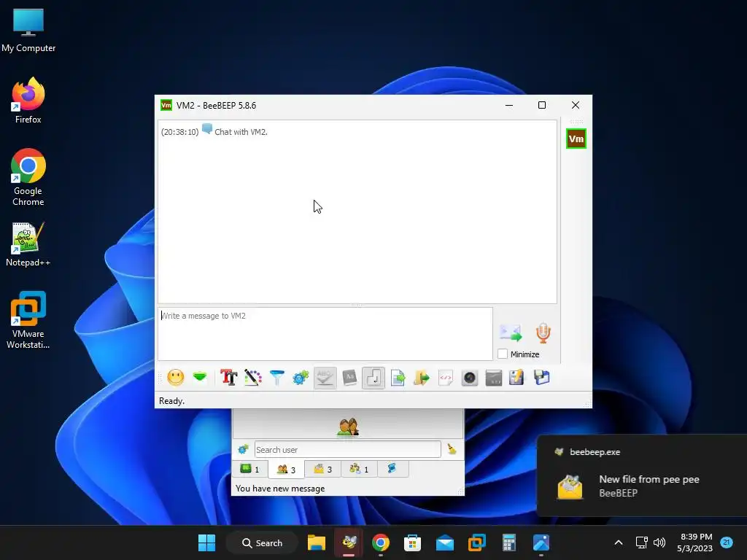Click the BeeBEEP bee taskbar icon

[349, 542]
